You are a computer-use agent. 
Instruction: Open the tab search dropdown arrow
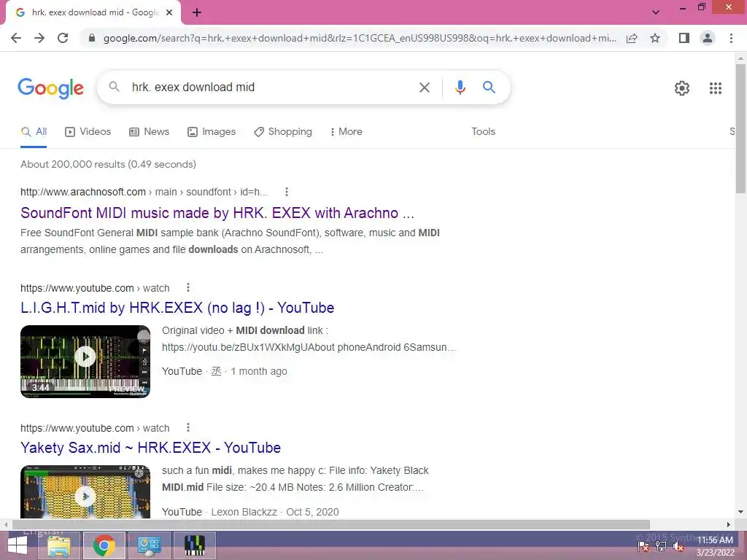[x=656, y=12]
